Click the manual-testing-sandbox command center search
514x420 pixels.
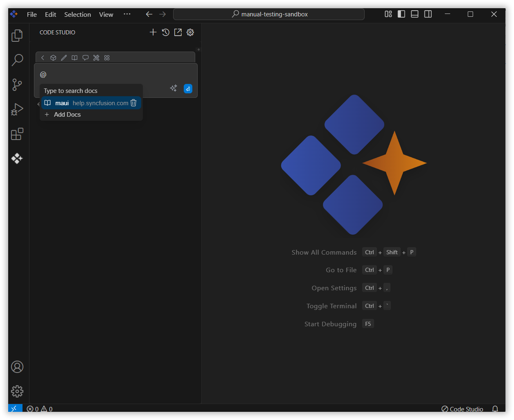click(x=269, y=14)
